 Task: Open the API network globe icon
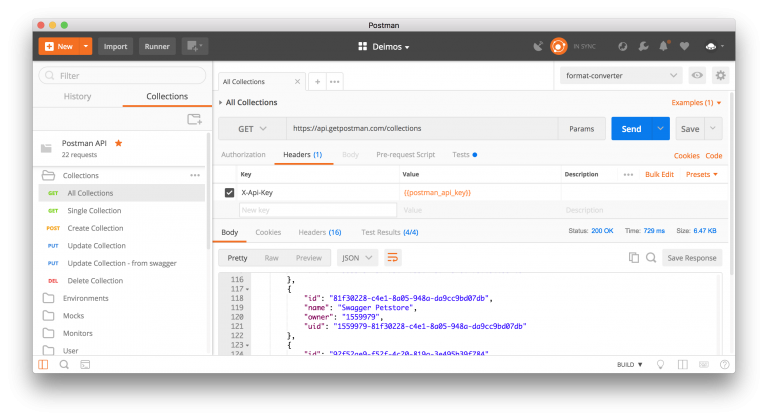(623, 47)
